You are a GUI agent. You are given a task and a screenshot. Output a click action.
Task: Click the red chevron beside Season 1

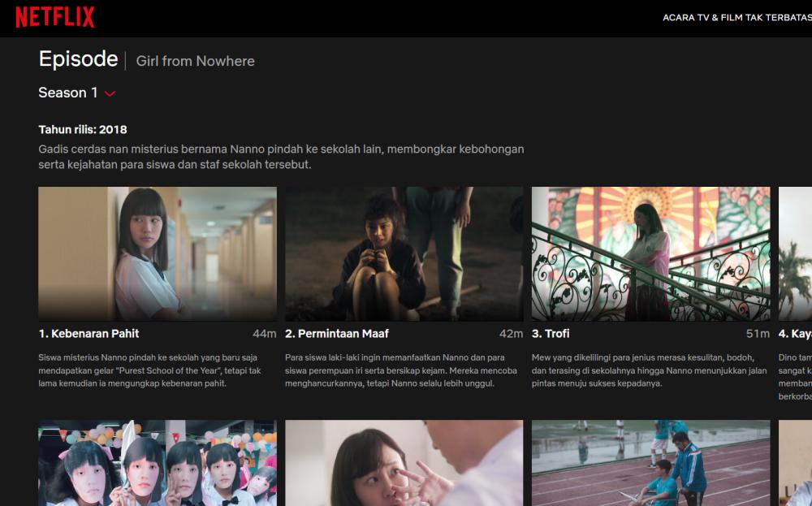point(110,93)
